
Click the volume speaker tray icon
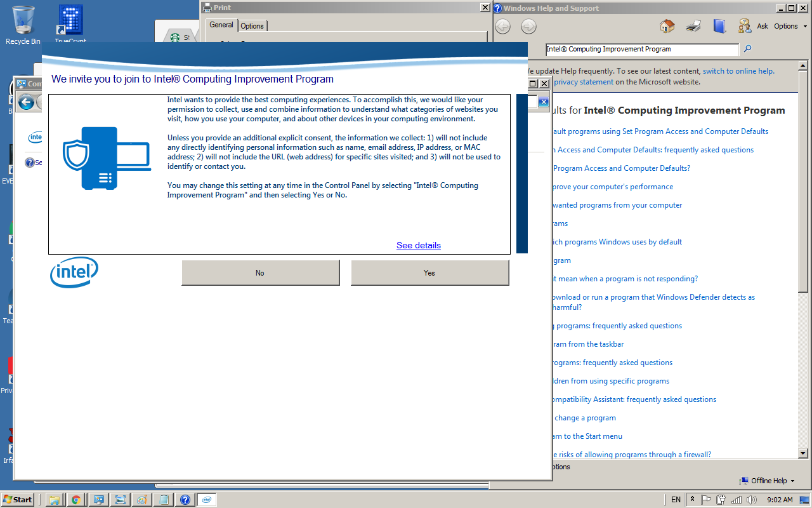tap(752, 500)
